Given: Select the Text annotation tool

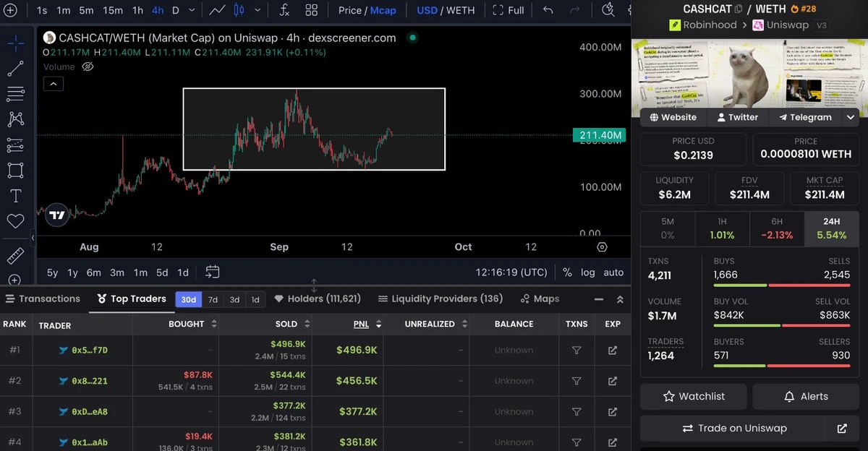Looking at the screenshot, I should pos(15,196).
